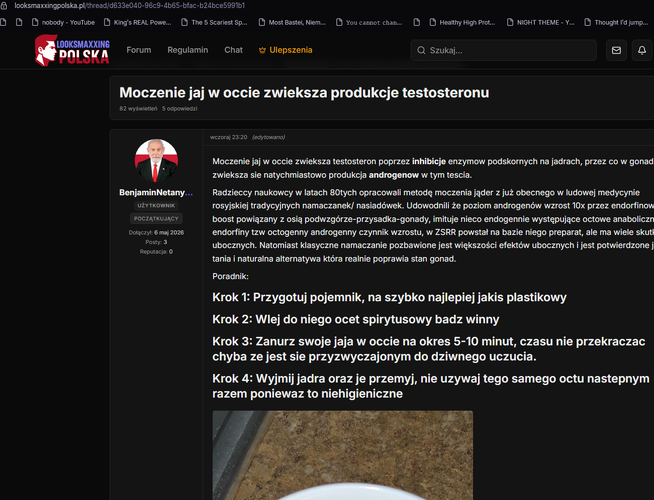654x500 pixels.
Task: Open the 'You cannot chan...' bookmark
Action: click(x=369, y=23)
